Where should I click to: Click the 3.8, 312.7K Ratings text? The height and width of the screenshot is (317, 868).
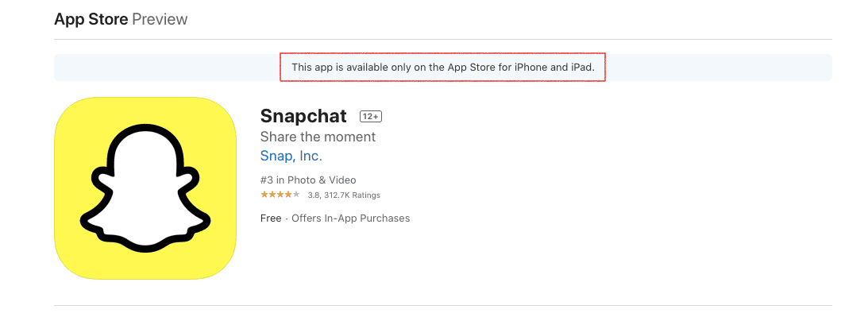point(344,195)
